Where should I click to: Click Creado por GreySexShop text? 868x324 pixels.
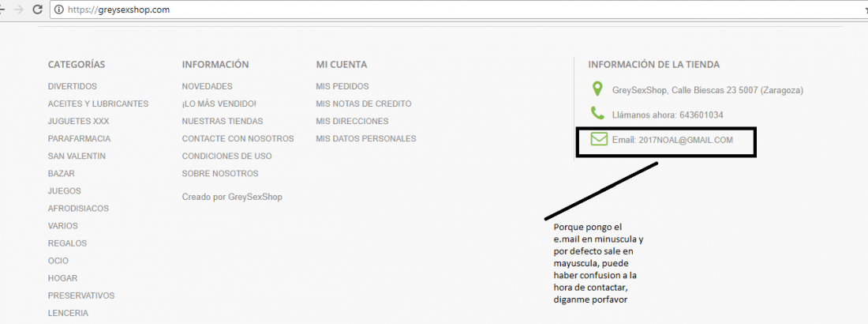pyautogui.click(x=232, y=197)
